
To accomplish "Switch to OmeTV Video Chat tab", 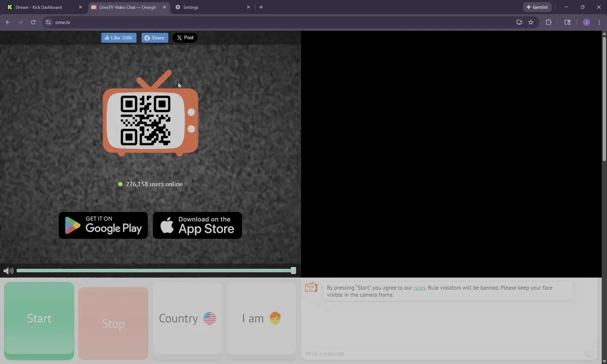I will pyautogui.click(x=128, y=7).
